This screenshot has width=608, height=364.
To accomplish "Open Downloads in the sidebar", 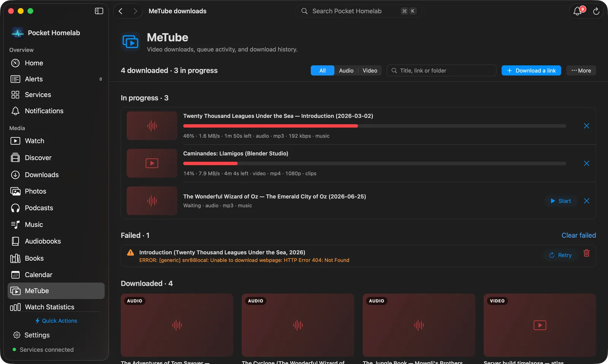I will coord(56,175).
